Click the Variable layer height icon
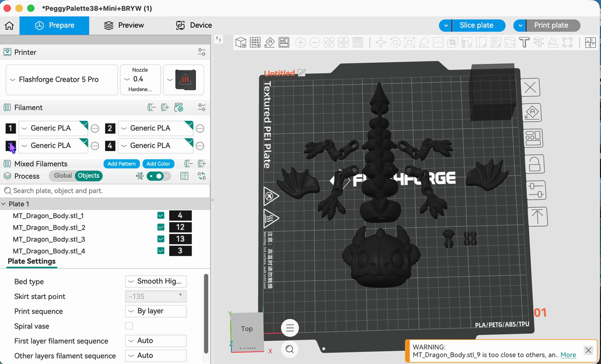 [358, 42]
